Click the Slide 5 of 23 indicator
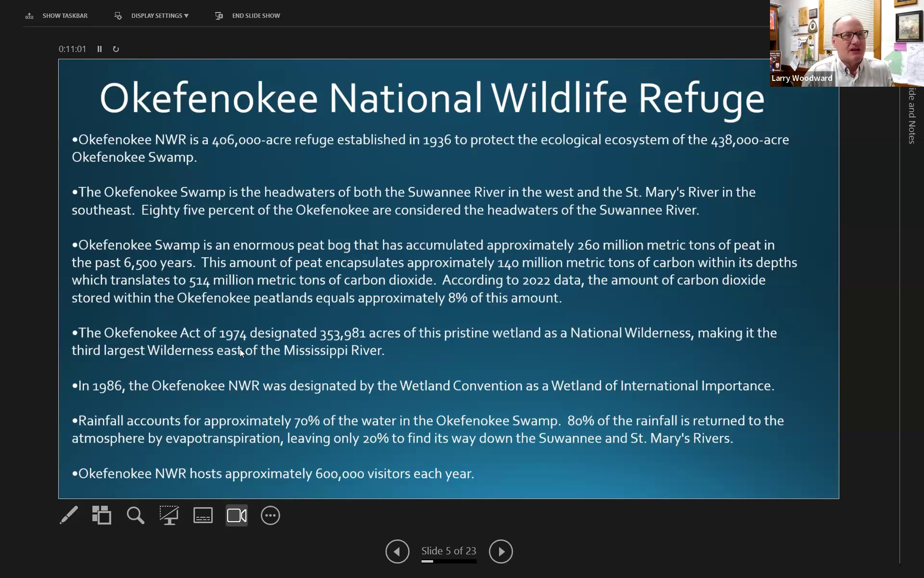This screenshot has width=924, height=578. pyautogui.click(x=449, y=551)
